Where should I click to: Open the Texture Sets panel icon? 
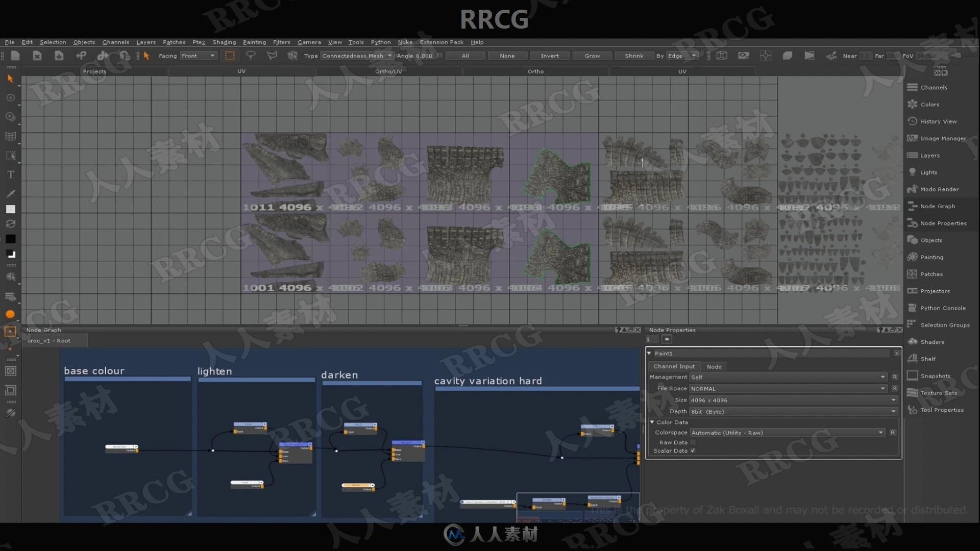coord(913,392)
